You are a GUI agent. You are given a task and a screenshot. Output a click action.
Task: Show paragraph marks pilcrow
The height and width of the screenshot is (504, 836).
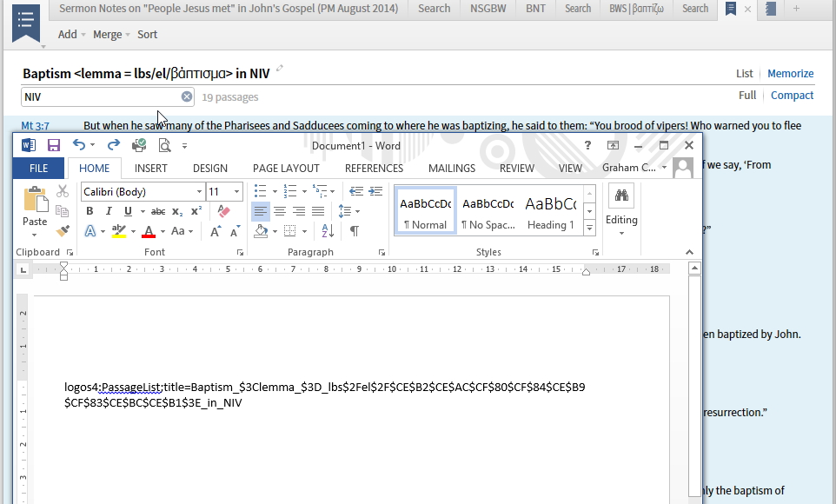click(x=354, y=231)
